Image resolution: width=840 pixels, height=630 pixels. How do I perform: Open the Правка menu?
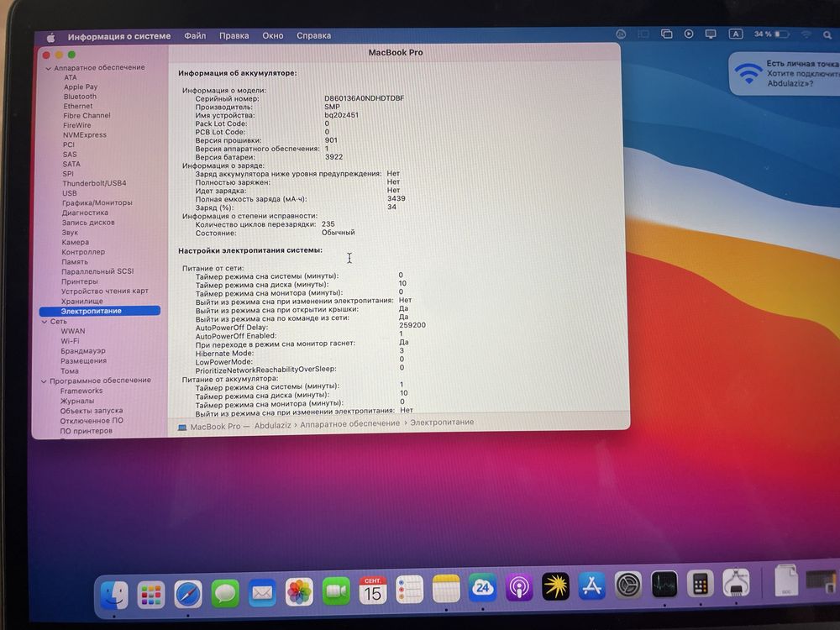234,36
